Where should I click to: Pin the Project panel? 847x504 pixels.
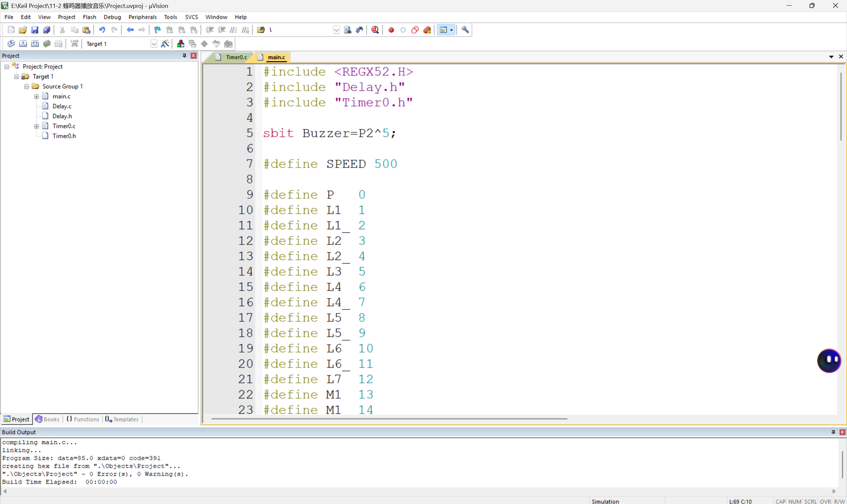point(184,55)
